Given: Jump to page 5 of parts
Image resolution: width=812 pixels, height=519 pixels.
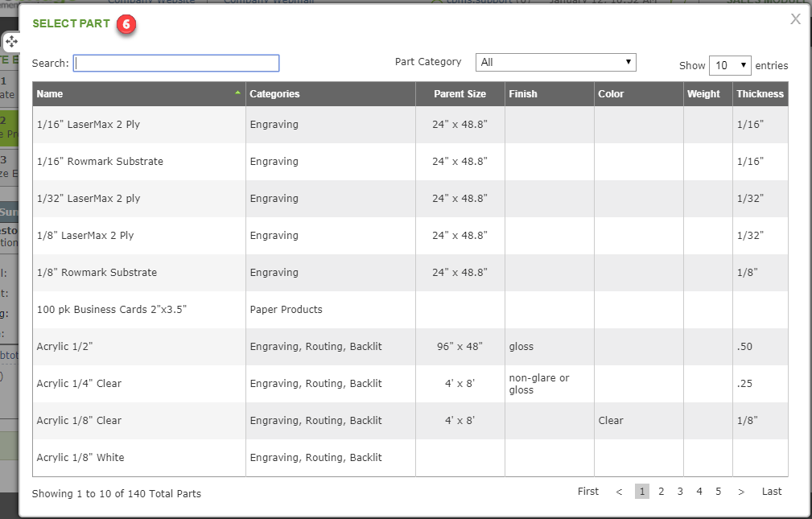Looking at the screenshot, I should click(x=719, y=491).
